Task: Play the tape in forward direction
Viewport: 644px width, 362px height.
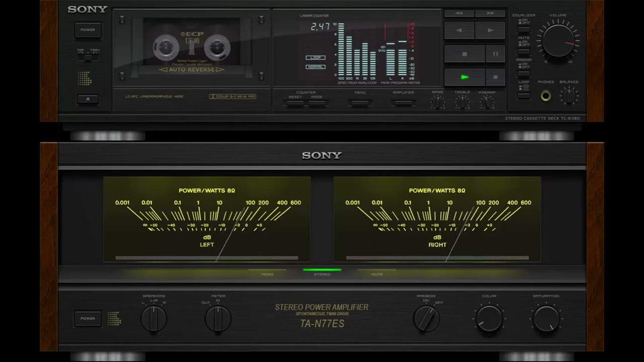Action: tap(491, 30)
